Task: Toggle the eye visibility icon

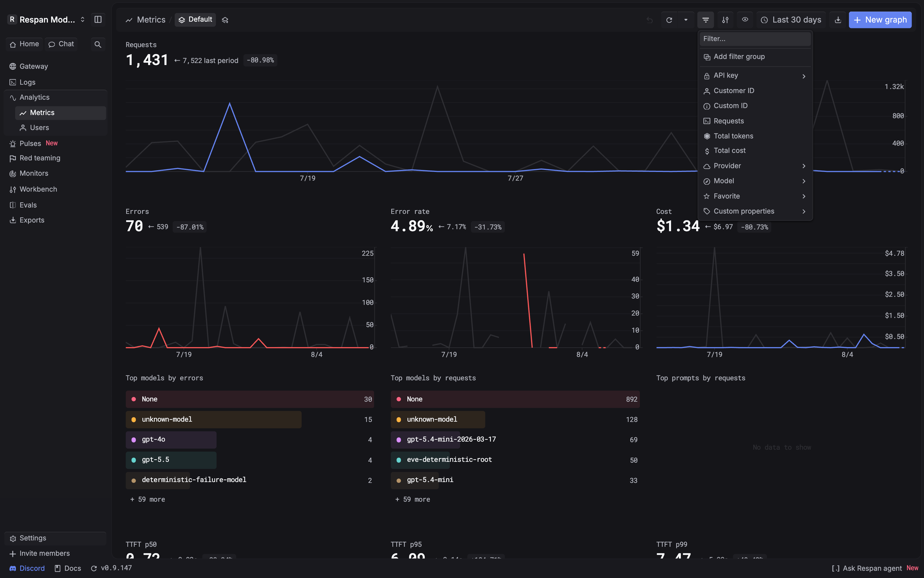Action: [745, 20]
